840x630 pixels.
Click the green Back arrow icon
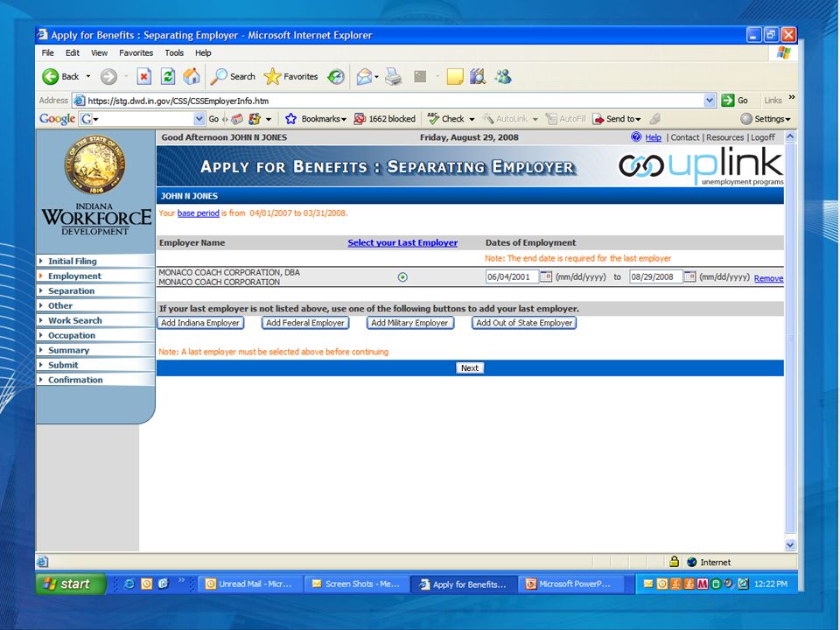click(x=51, y=77)
